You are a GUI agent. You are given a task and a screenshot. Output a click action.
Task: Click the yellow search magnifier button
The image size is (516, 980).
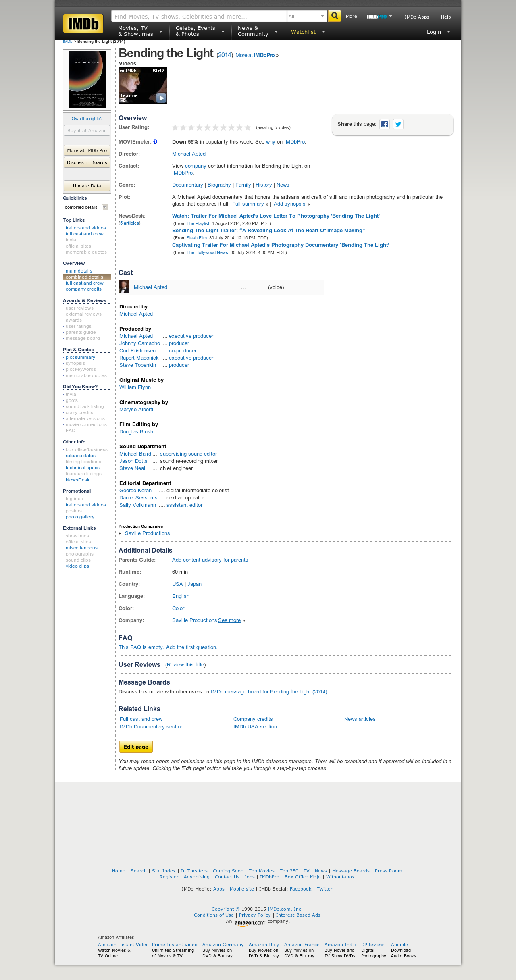tap(334, 16)
